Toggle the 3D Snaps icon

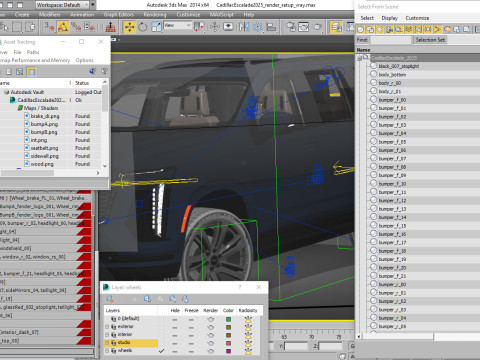[49, 27]
